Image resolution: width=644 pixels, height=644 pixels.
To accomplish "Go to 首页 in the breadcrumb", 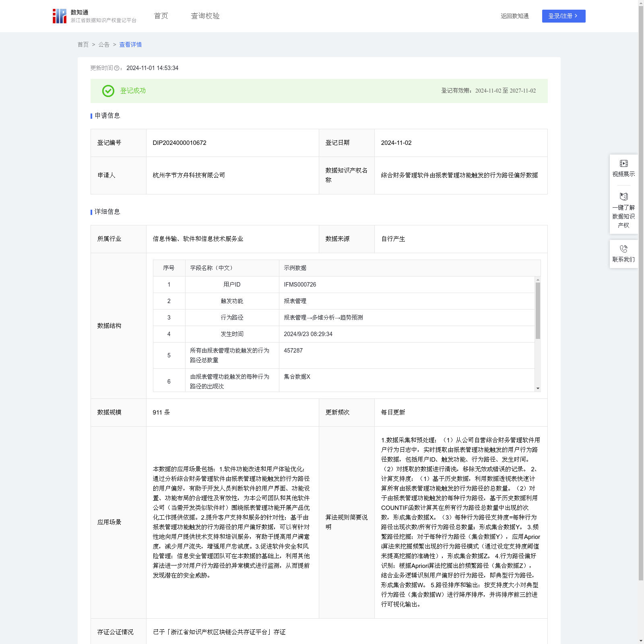I will [x=83, y=45].
